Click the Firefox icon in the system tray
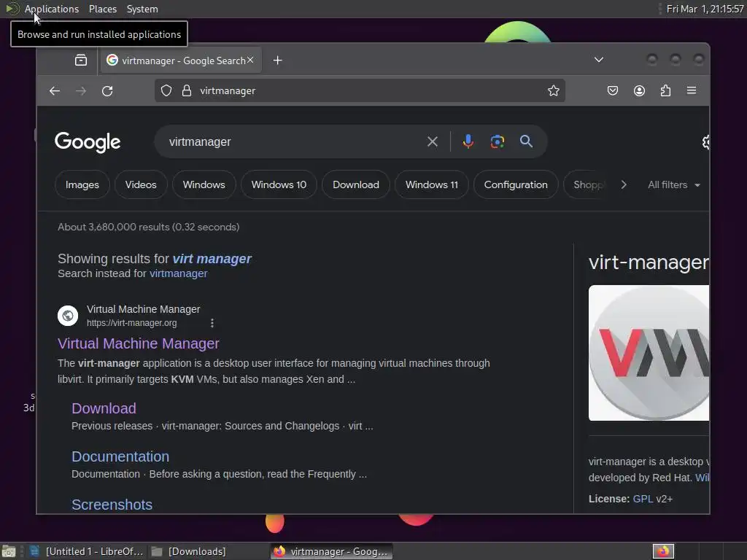 [x=663, y=551]
